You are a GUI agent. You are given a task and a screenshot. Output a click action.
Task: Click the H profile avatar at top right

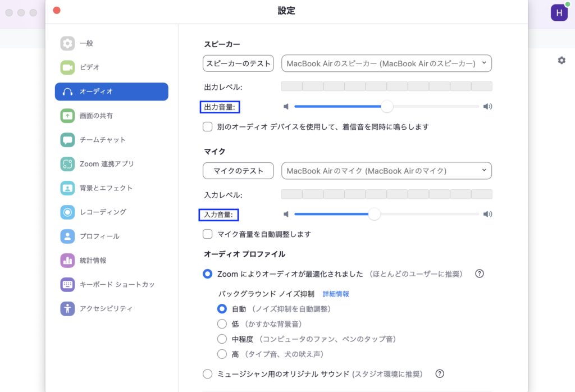[x=559, y=12]
